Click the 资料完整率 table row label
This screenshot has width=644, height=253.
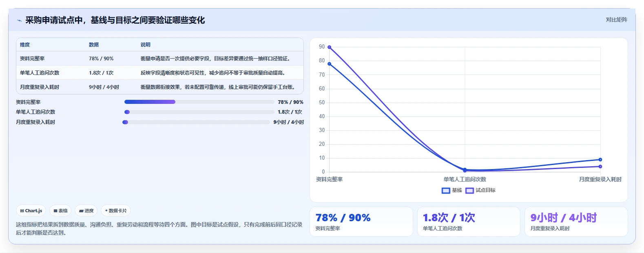pyautogui.click(x=32, y=59)
